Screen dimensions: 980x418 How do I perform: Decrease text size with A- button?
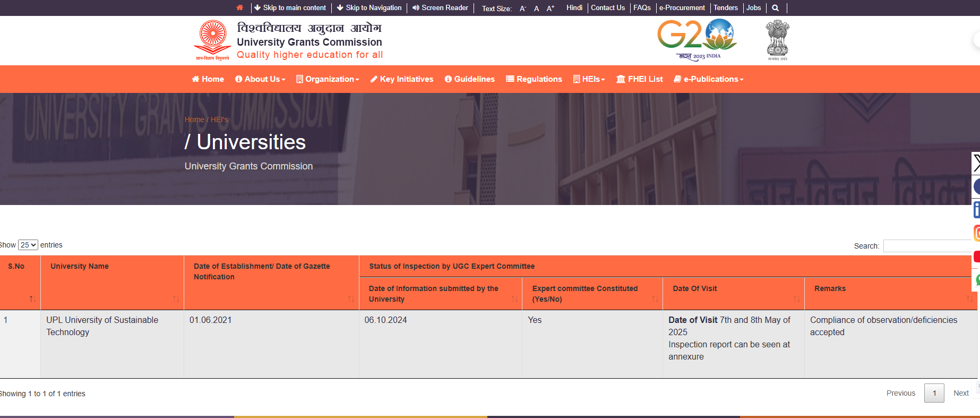[x=522, y=8]
